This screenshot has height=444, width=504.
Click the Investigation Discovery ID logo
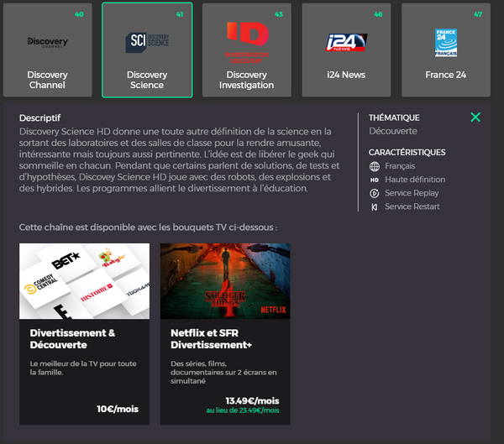pos(246,40)
